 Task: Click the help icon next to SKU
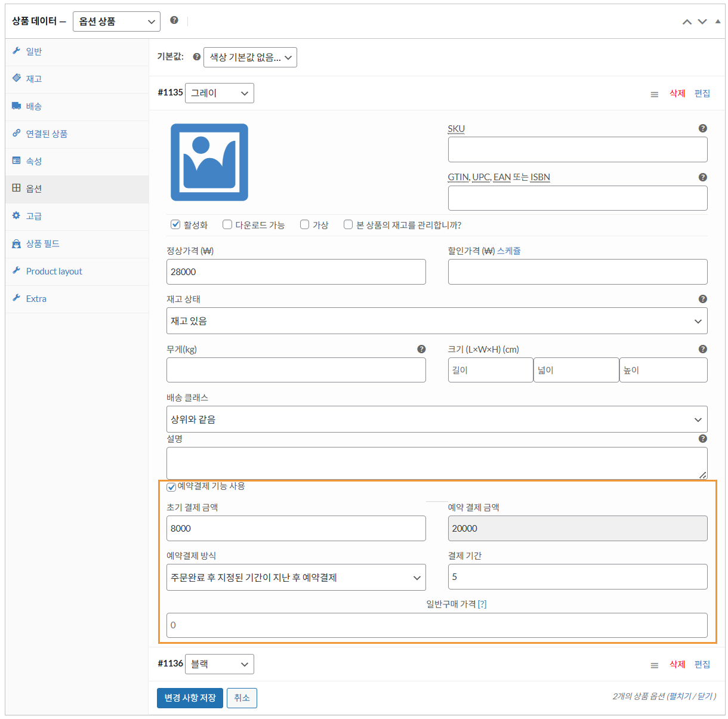click(702, 128)
